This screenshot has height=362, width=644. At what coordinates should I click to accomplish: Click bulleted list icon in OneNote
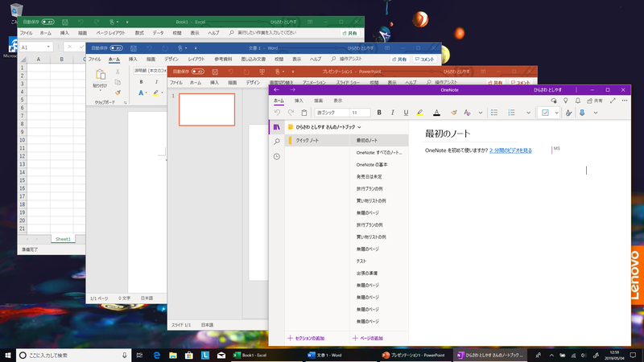click(x=494, y=113)
